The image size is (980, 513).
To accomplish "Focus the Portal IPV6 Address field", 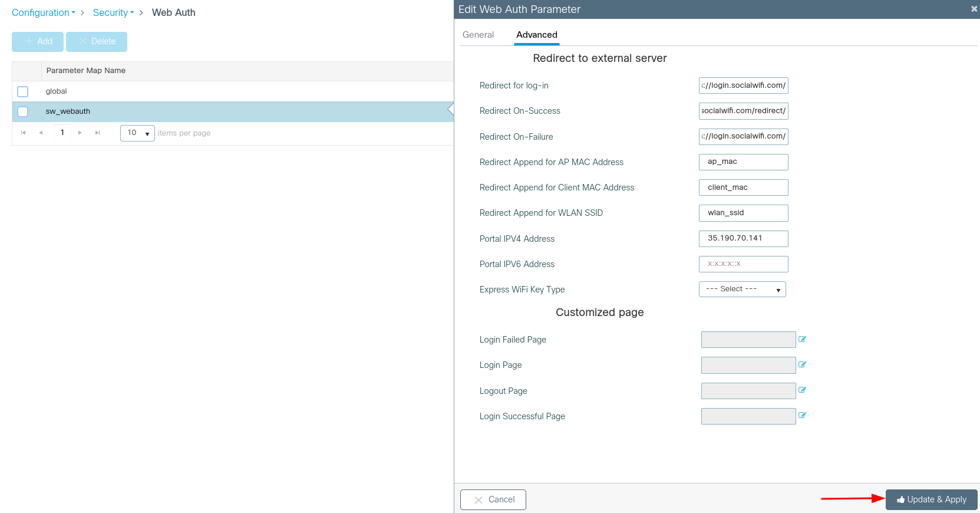I will [743, 264].
